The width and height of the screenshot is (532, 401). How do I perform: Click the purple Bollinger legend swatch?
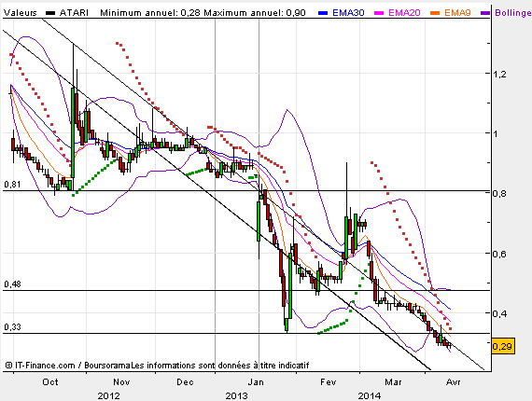[x=485, y=13]
